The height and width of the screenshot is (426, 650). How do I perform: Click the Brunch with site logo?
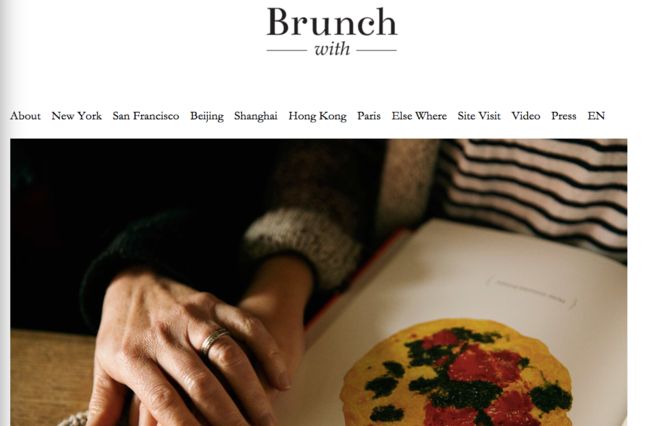coord(332,31)
